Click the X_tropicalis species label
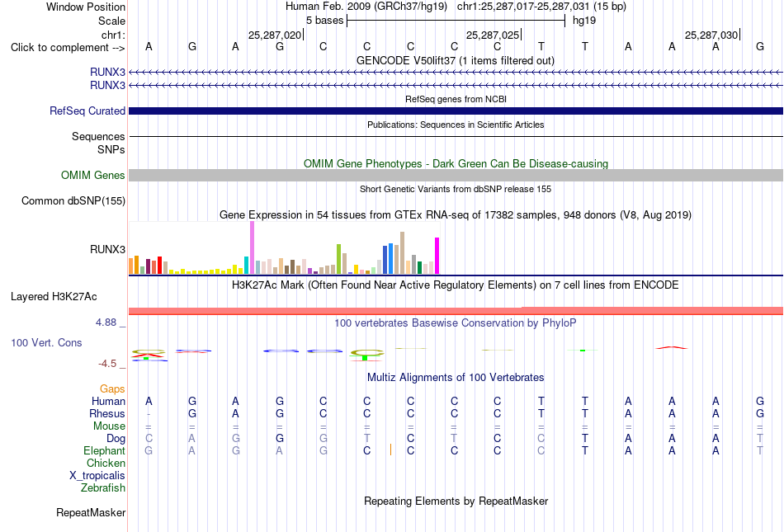The image size is (784, 532). click(x=97, y=476)
